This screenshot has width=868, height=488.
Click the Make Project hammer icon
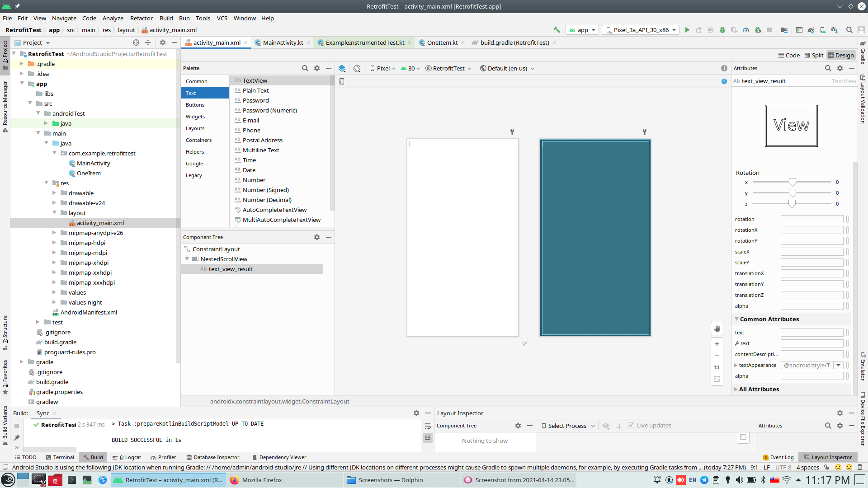[557, 30]
